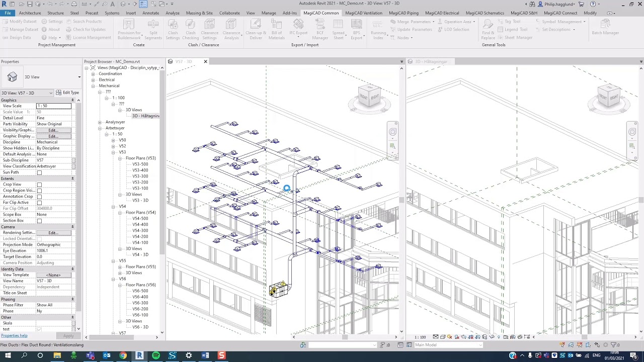Launch Clean-up & Deliver tool
Viewport: 644px width, 362px height.
click(256, 29)
